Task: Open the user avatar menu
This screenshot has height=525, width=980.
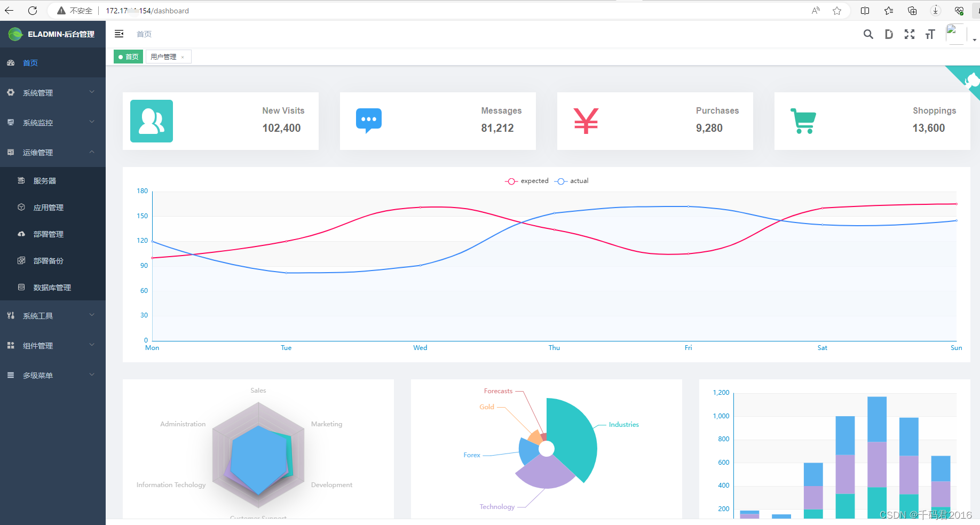Action: tap(956, 34)
